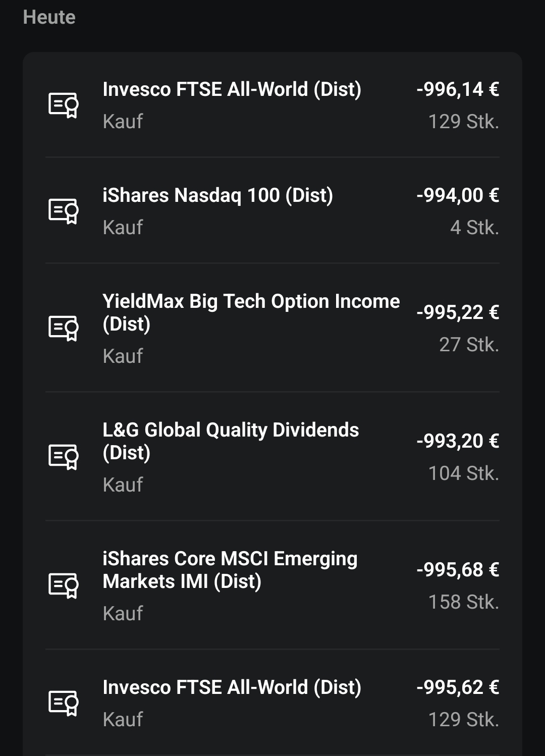Select the -996,14 € amount
Viewport: 545px width, 756px height.
click(458, 89)
